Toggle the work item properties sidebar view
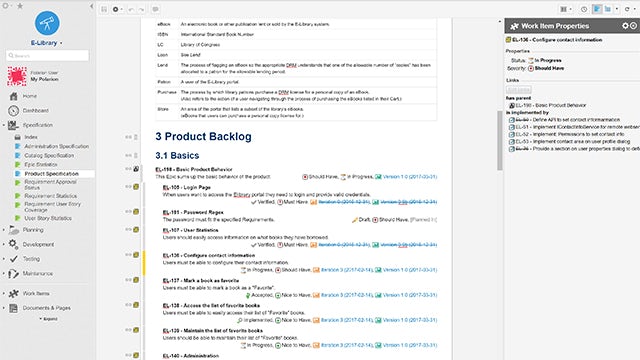Viewport: 640px width, 360px height. point(597,9)
